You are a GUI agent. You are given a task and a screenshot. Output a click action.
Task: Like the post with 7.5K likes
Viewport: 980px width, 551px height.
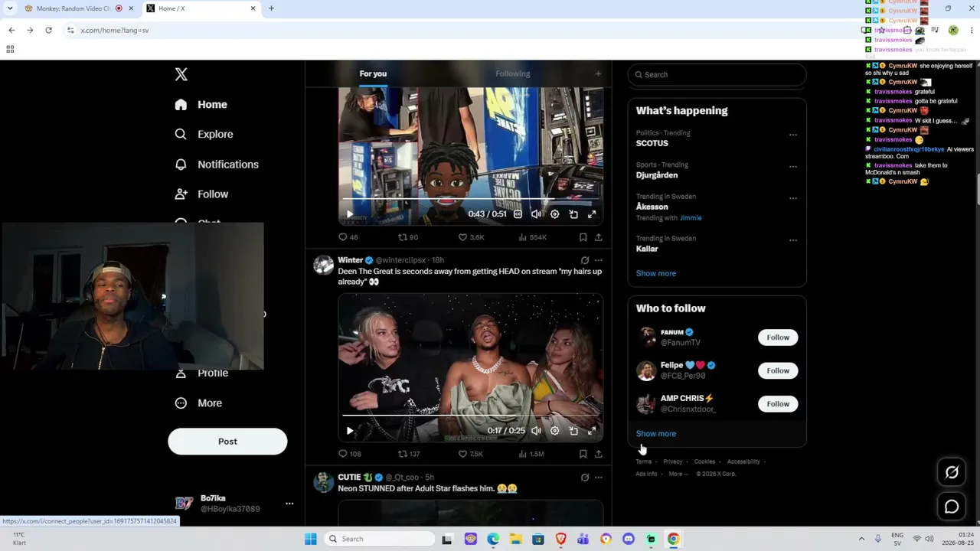click(471, 454)
